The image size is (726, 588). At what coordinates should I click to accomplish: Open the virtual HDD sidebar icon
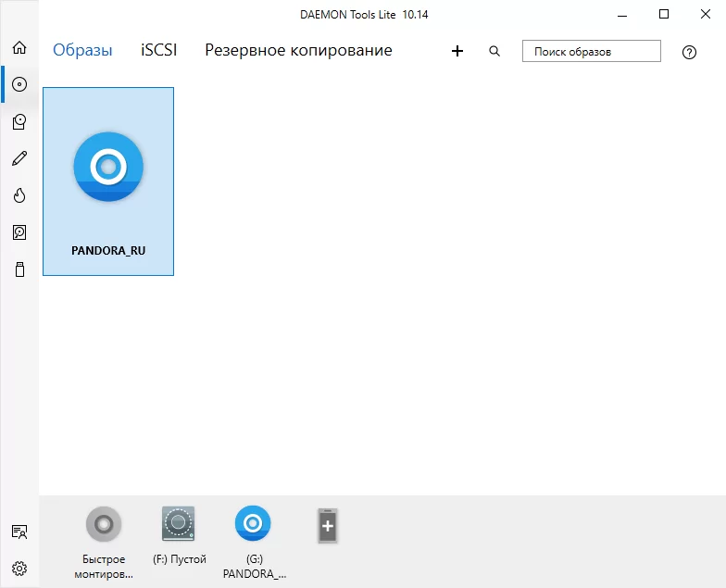19,232
